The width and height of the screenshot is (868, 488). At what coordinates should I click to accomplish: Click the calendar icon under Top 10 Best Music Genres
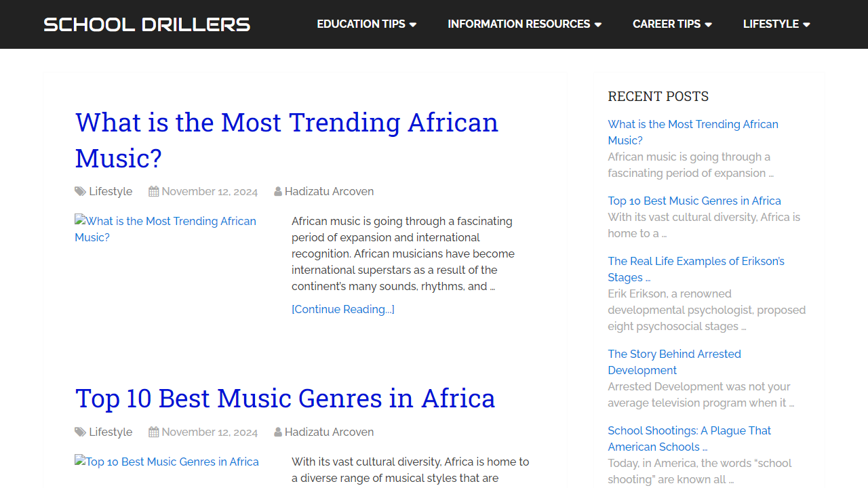click(153, 432)
